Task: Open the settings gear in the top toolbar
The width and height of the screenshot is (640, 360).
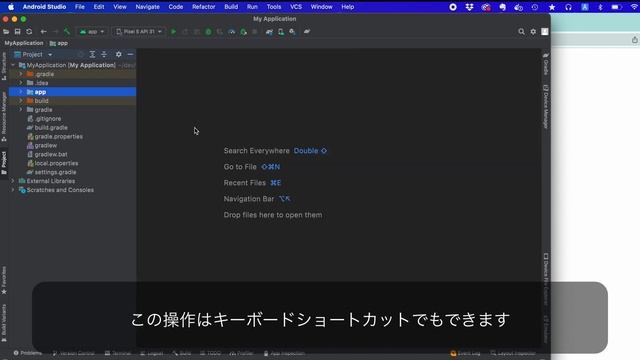Action: [x=533, y=31]
